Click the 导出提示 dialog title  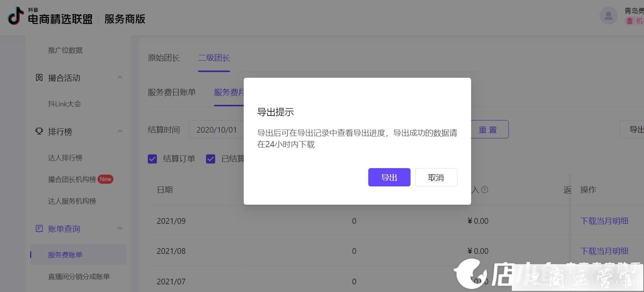(275, 112)
